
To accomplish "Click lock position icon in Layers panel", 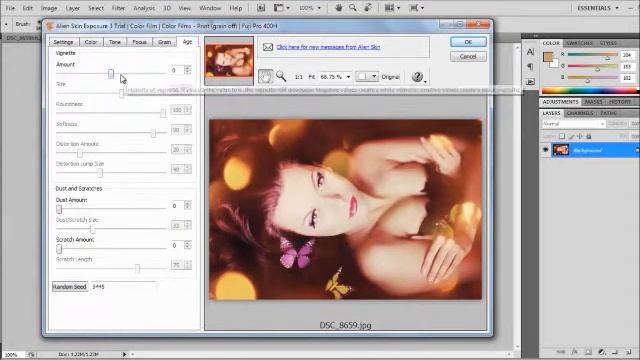I will (580, 136).
